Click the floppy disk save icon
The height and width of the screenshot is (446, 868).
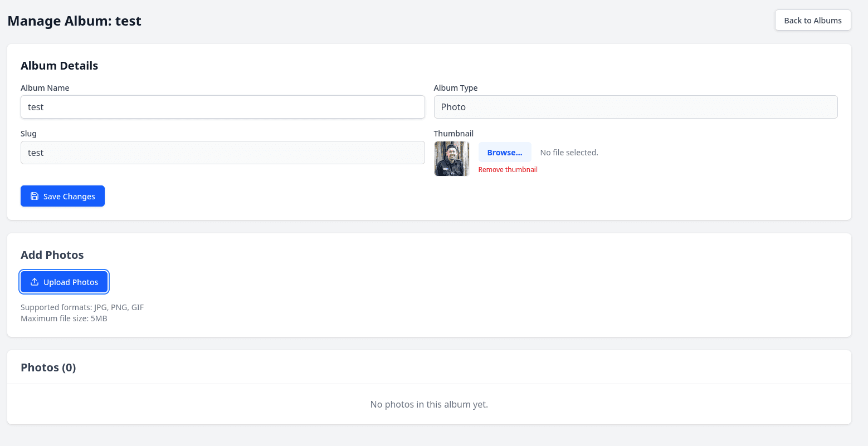(x=35, y=196)
